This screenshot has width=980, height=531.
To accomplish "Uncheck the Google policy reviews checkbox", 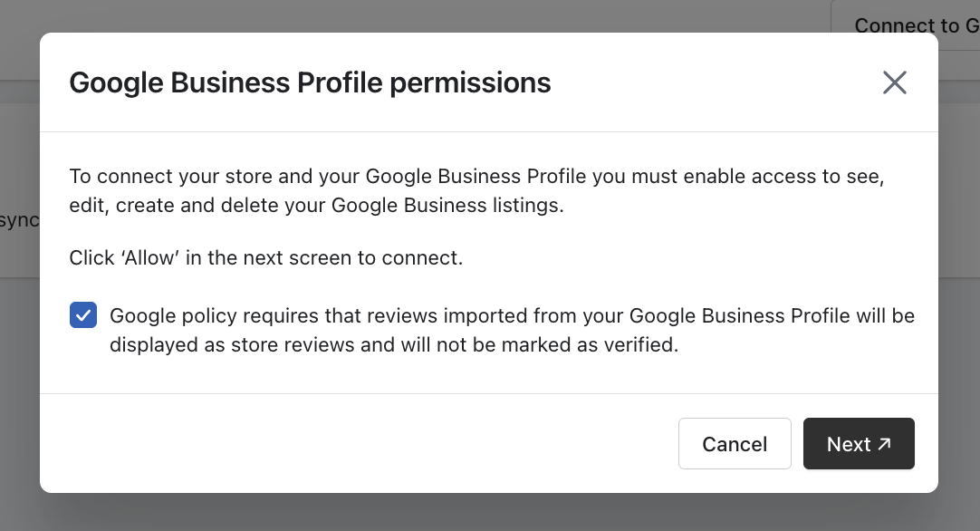I will coord(83,315).
